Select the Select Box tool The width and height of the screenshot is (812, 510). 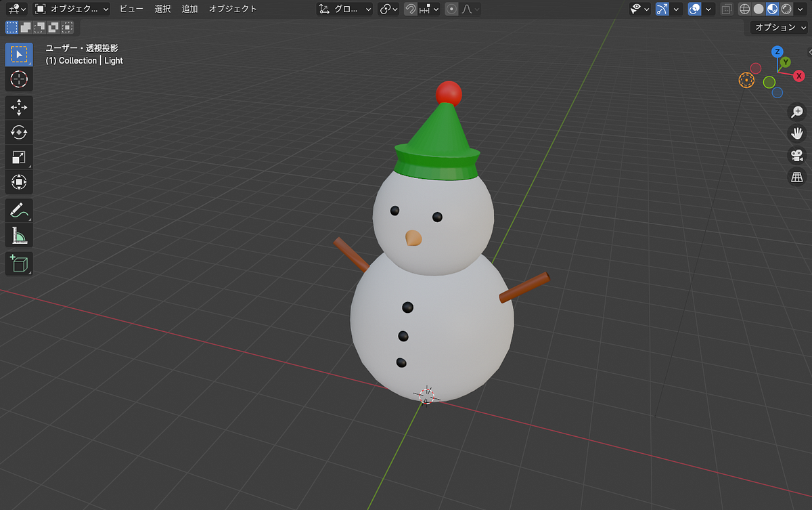pos(19,54)
